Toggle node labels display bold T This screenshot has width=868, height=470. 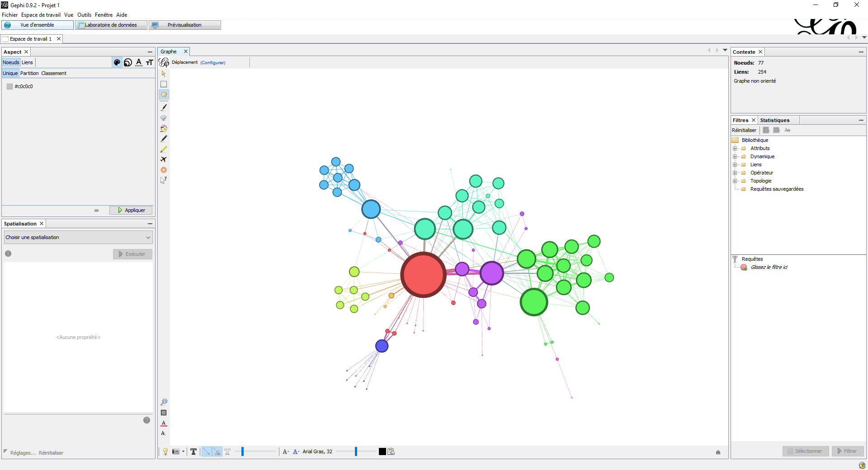click(193, 451)
